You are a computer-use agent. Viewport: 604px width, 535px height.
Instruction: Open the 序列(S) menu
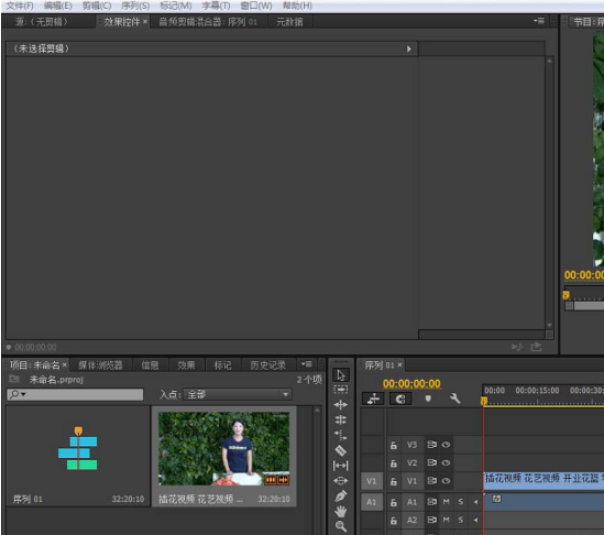pos(135,5)
